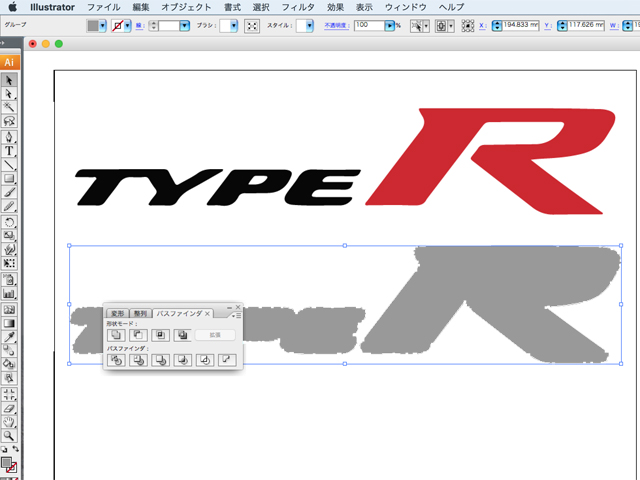The image size is (640, 480).
Task: Select the Column Graph tool
Action: (x=9, y=293)
